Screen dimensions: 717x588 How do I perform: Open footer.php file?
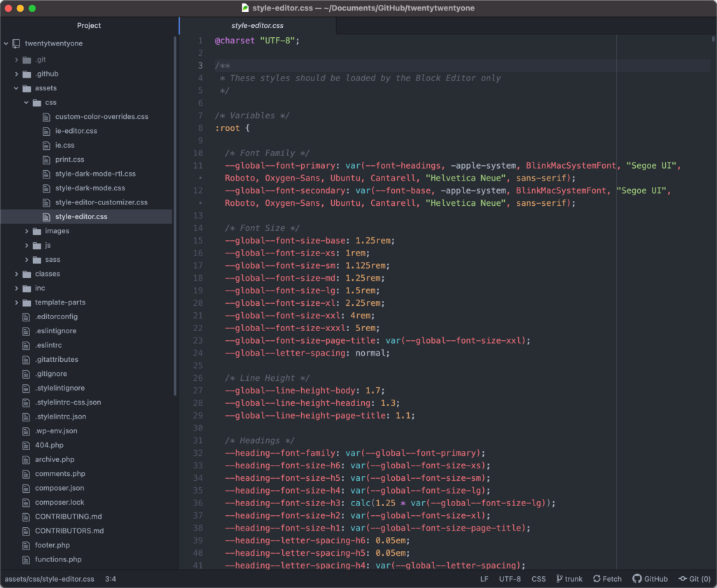pyautogui.click(x=52, y=545)
